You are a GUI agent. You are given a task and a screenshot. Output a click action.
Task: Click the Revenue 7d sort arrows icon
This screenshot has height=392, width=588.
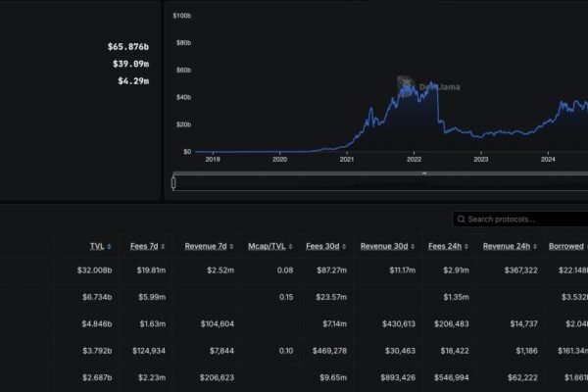234,247
